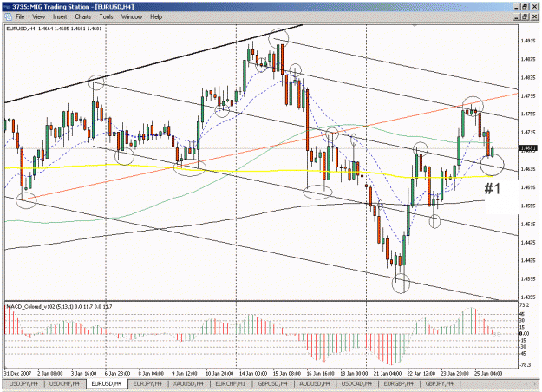Click the EURUSD,H4 quote header in chart
Image resolution: width=542 pixels, height=392 pixels.
point(55,29)
